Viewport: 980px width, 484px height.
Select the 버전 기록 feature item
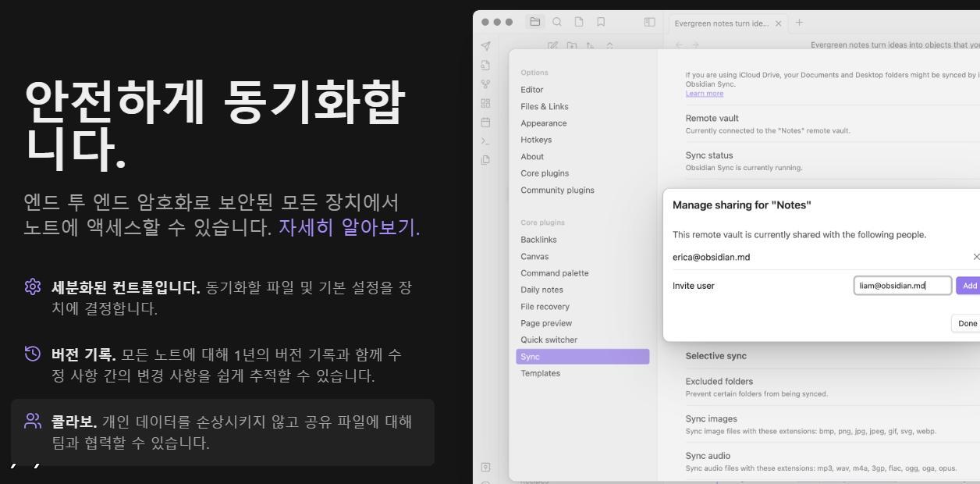tap(222, 365)
